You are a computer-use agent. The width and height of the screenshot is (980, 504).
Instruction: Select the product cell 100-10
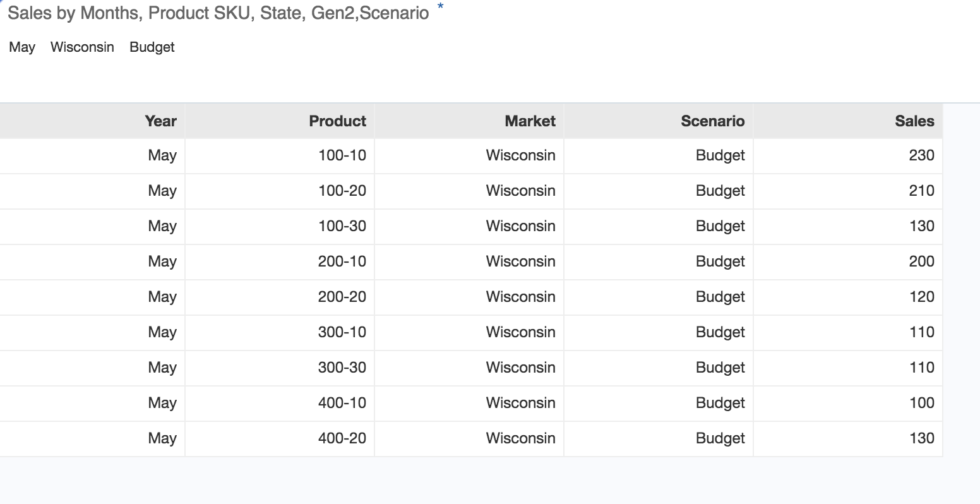click(342, 155)
